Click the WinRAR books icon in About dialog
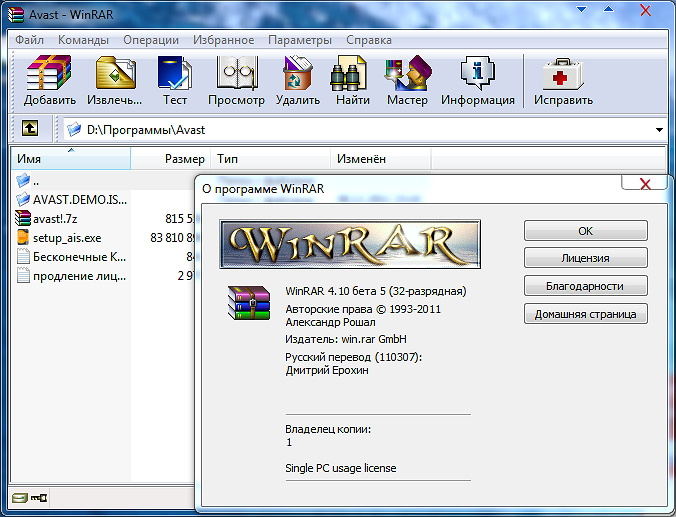 pos(249,303)
